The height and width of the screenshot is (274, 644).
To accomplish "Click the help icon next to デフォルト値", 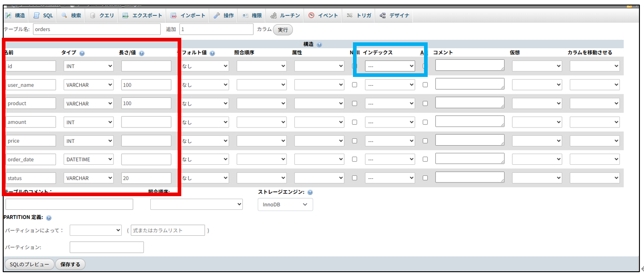I will click(212, 53).
